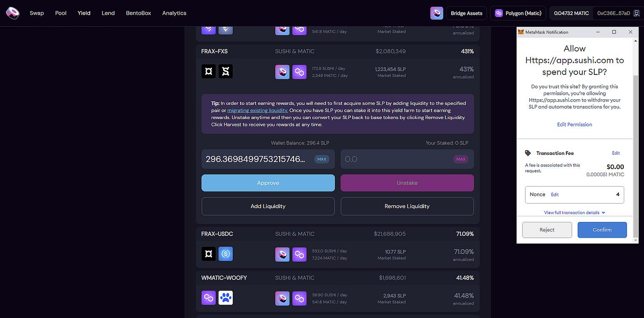Click the Polygon chain icon in the network button
Image resolution: width=644 pixels, height=318 pixels.
coord(499,13)
